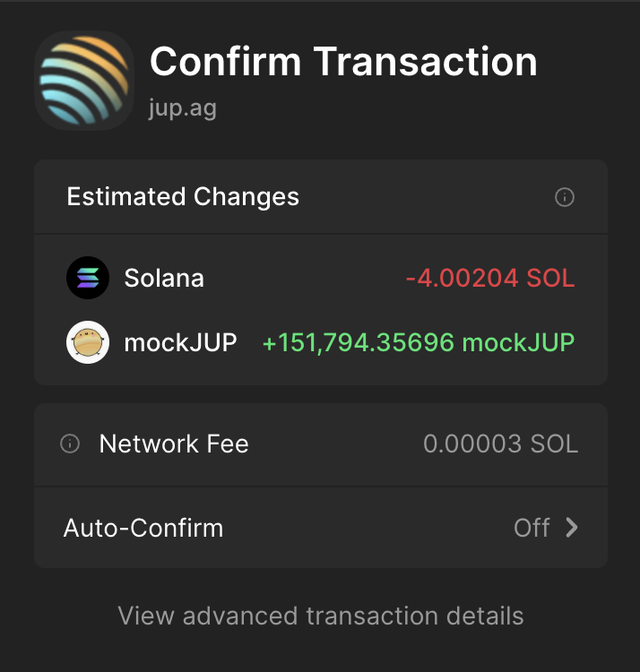Viewport: 640px width, 672px height.
Task: Click the +151,794.35696 mockJUP amount
Action: pyautogui.click(x=419, y=342)
